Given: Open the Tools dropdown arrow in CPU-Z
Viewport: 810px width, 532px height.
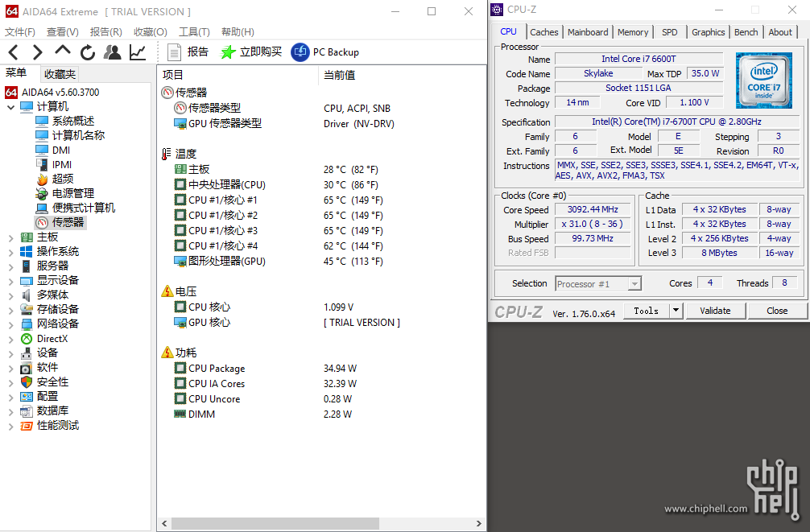Looking at the screenshot, I should [x=676, y=311].
